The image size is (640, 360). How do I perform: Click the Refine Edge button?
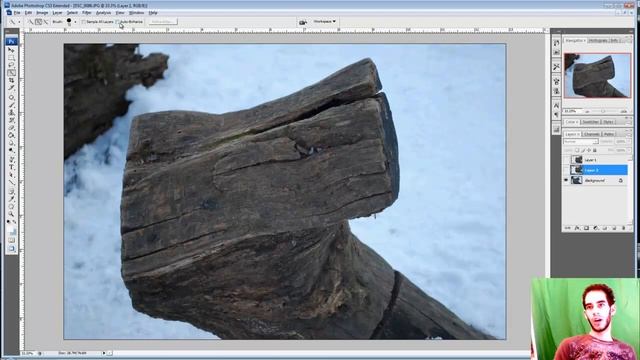[x=163, y=22]
